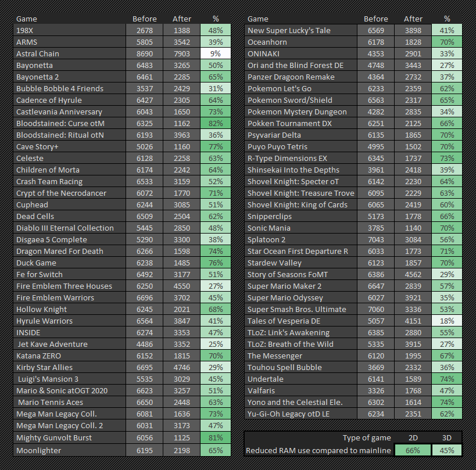Click Hollow Knight 68% cell
The image size is (476, 470).
(216, 310)
